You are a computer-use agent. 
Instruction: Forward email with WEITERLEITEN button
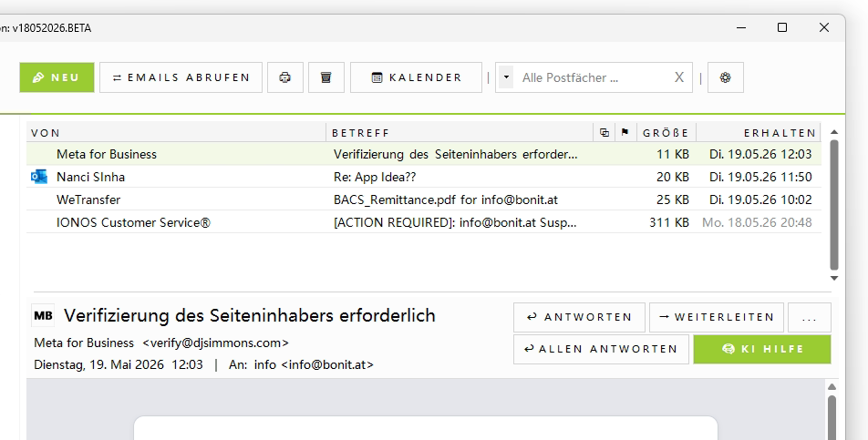point(717,317)
